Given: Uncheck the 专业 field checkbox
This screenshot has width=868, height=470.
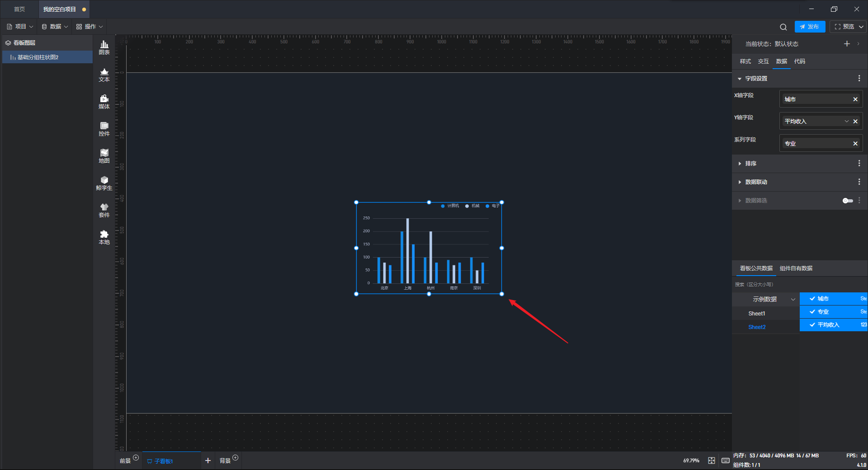Looking at the screenshot, I should coord(812,312).
